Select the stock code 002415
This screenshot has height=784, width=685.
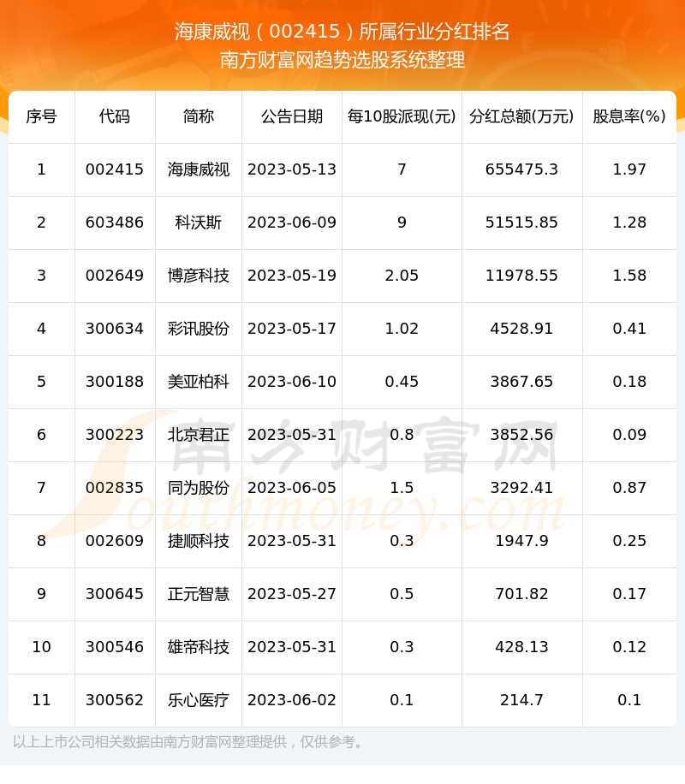click(115, 169)
